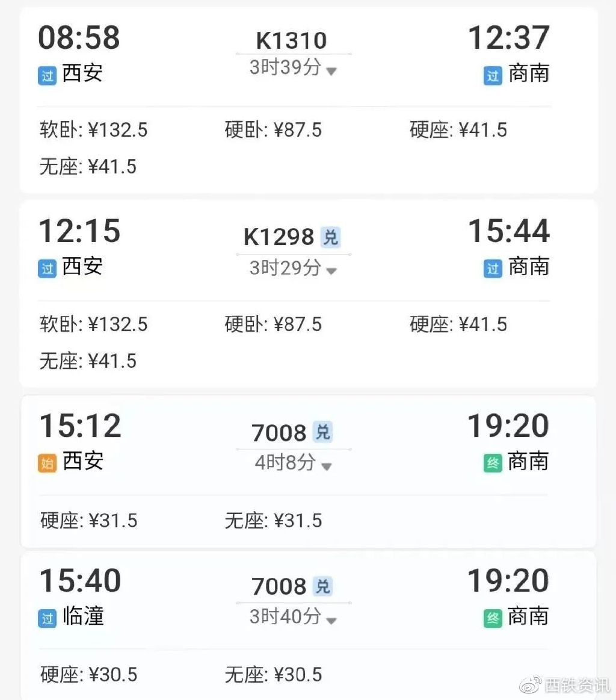
Task: Click the 过 badge beside 商南 at 15:44
Action: tap(493, 269)
